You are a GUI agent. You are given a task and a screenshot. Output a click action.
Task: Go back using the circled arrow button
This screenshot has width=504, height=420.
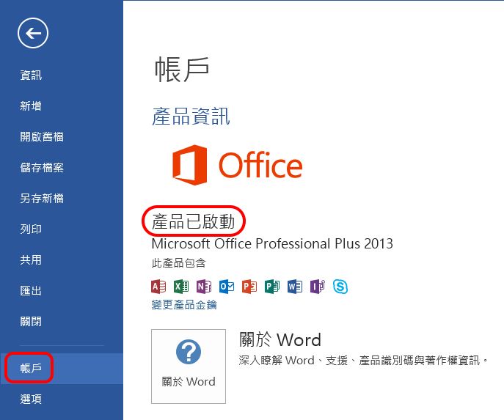point(33,33)
